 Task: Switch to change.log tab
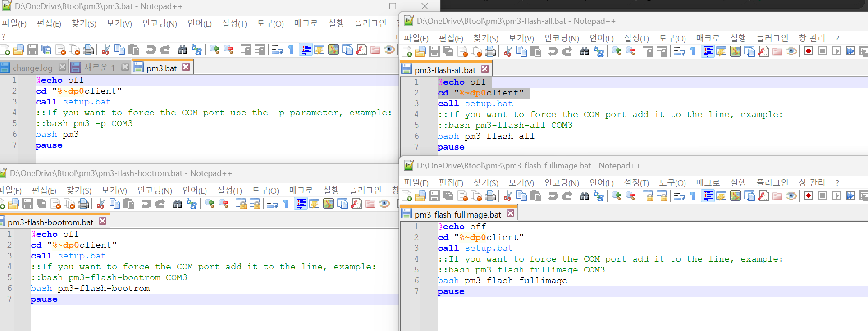click(x=32, y=68)
